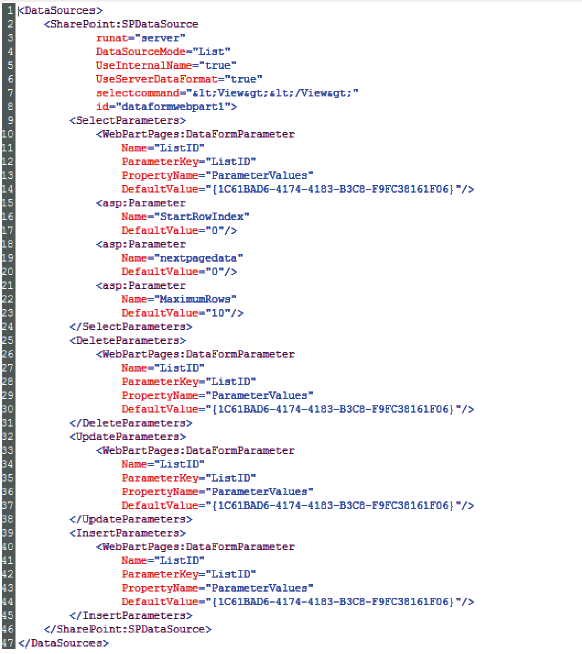Screen dimensions: 582x654
Task: Click ParameterKey="ListID" on line 28
Action: coord(189,382)
